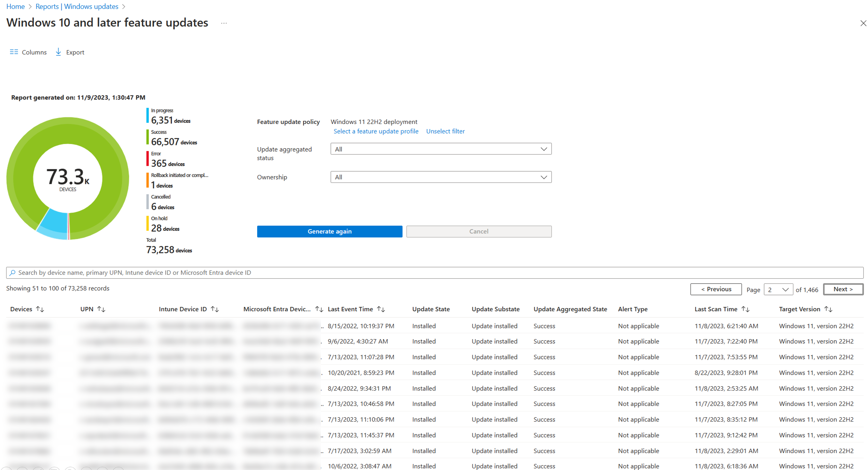The width and height of the screenshot is (868, 470).
Task: Click Generate again to refresh report
Action: tap(329, 231)
